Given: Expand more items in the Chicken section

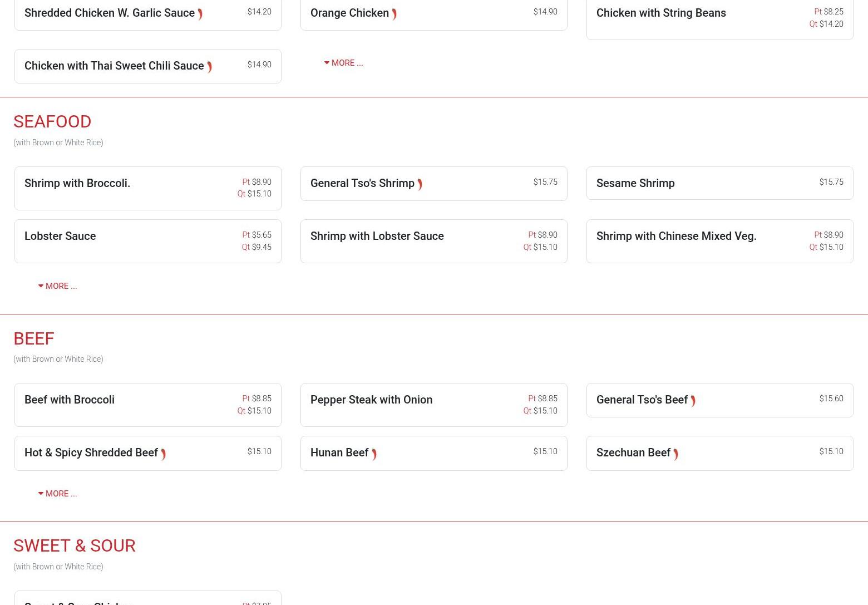Looking at the screenshot, I should (x=343, y=63).
